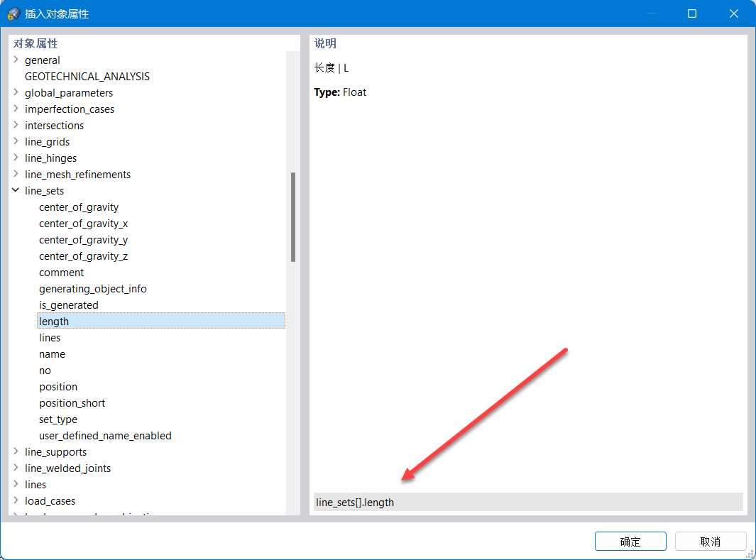Expand the line_mesh_refinements node
This screenshot has height=560, width=756.
pos(16,174)
